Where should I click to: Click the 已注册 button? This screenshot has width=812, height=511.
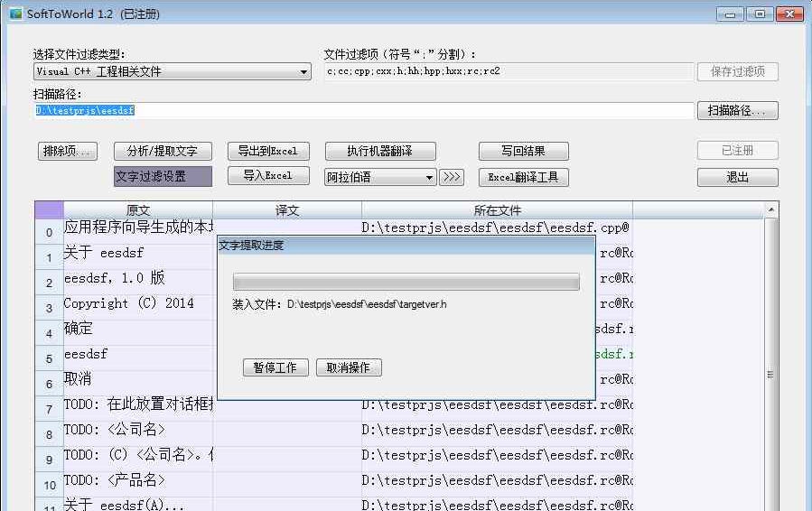click(x=737, y=151)
